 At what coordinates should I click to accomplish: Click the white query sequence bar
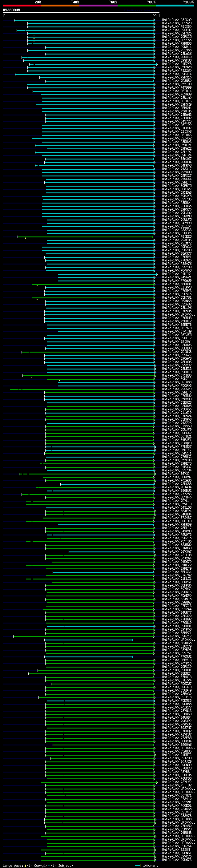coord(81,12)
